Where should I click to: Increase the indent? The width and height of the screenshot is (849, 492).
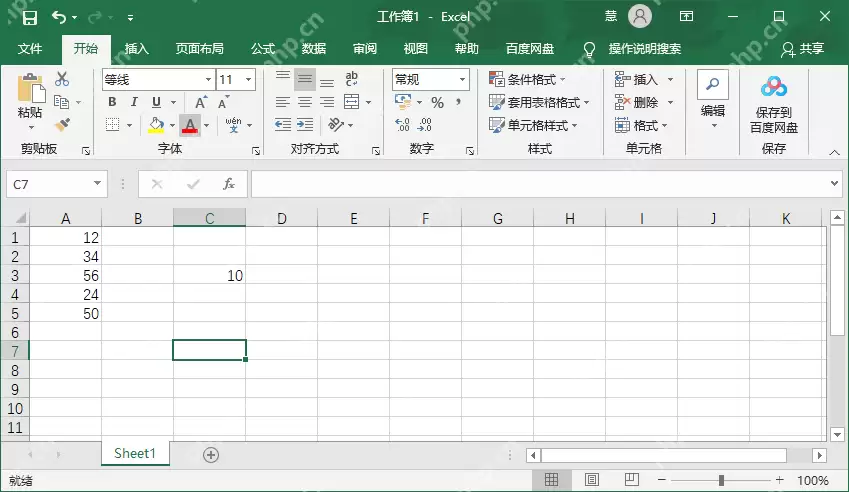305,125
